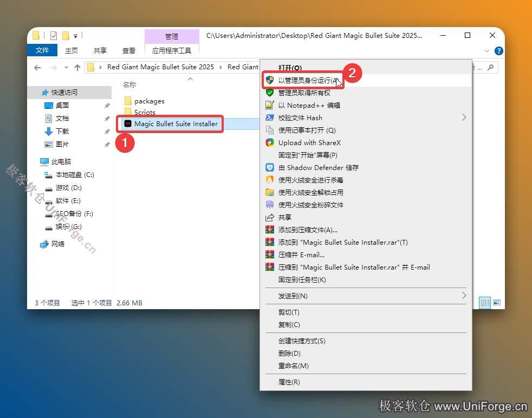
Task: Click the Run as administrator shield icon
Action: (270, 80)
